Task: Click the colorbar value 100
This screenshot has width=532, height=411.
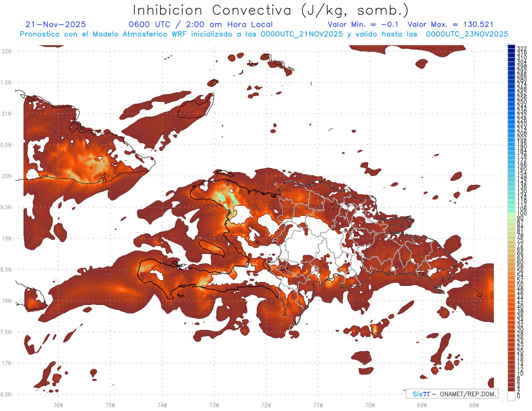Action: tap(522, 214)
